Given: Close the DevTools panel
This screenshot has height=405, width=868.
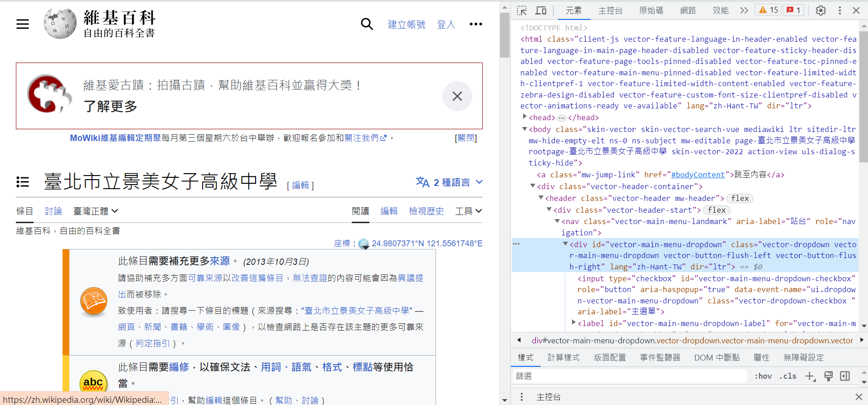Looking at the screenshot, I should (x=856, y=10).
